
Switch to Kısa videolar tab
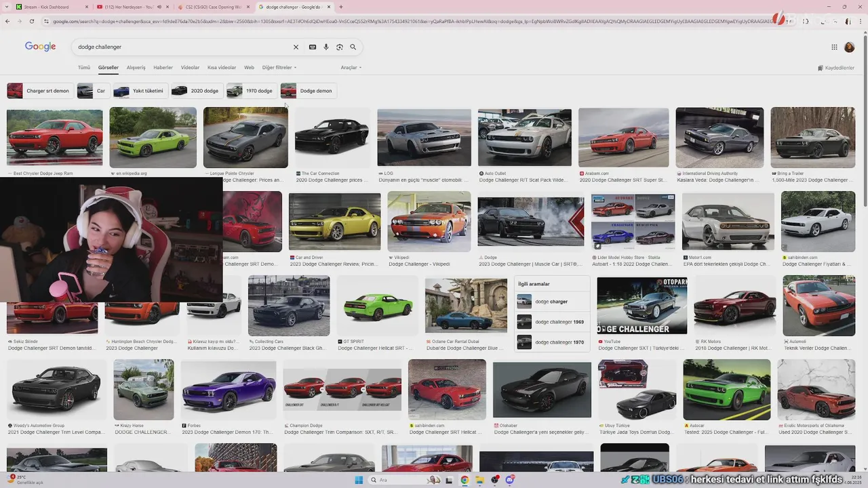pos(222,68)
